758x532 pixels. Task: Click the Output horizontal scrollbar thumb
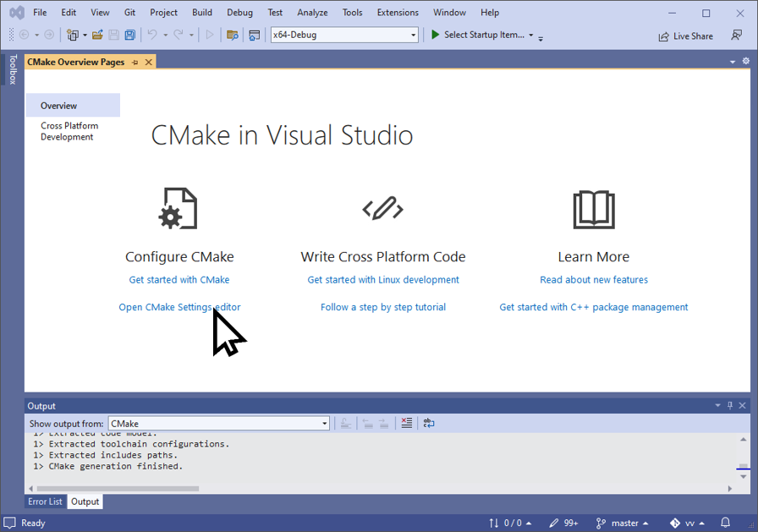pos(118,489)
